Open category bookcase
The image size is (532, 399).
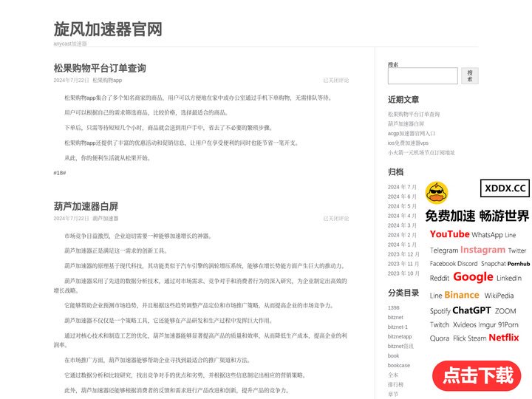click(399, 366)
